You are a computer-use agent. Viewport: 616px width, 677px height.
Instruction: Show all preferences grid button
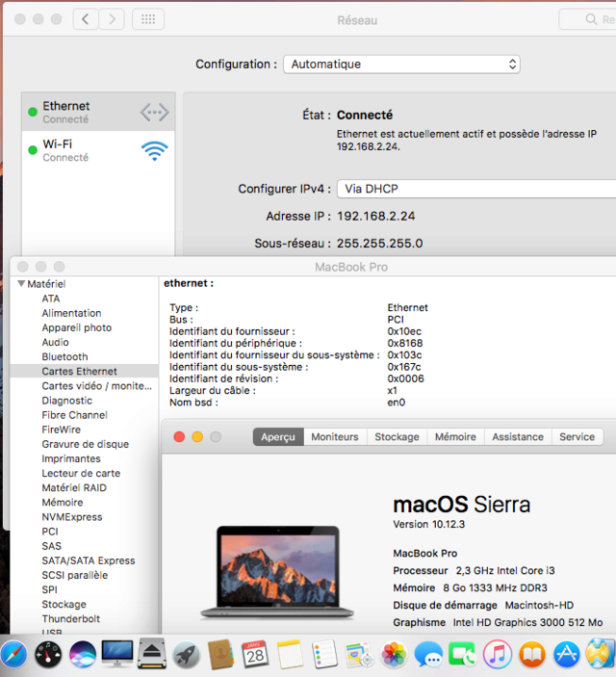tap(148, 19)
